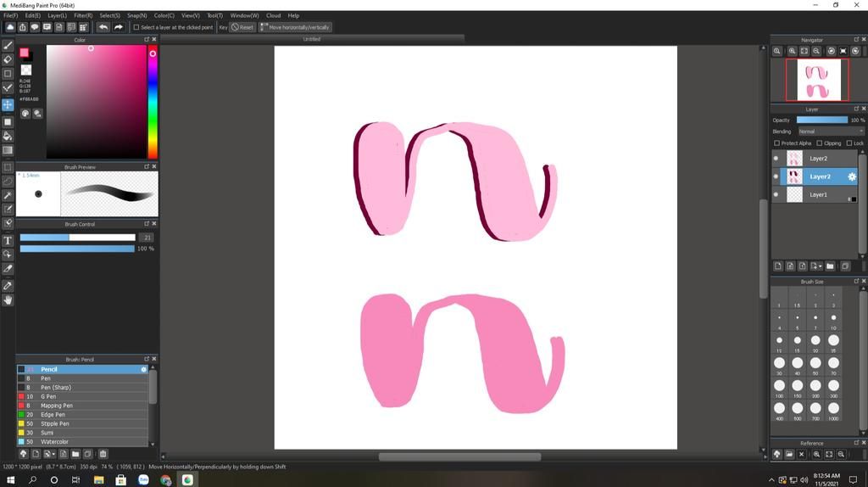Select the rectangular Select tool
Viewport: 868px width, 487px height.
pos(8,167)
